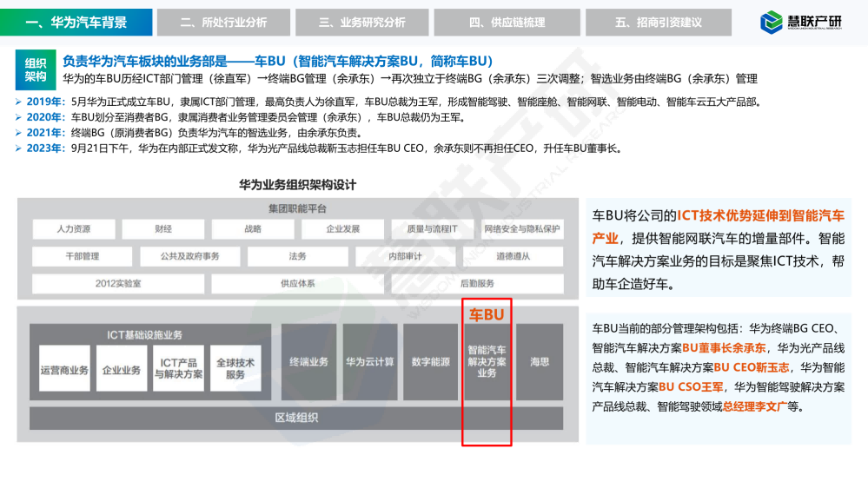Select the 公共及政府事务 box

(x=190, y=256)
